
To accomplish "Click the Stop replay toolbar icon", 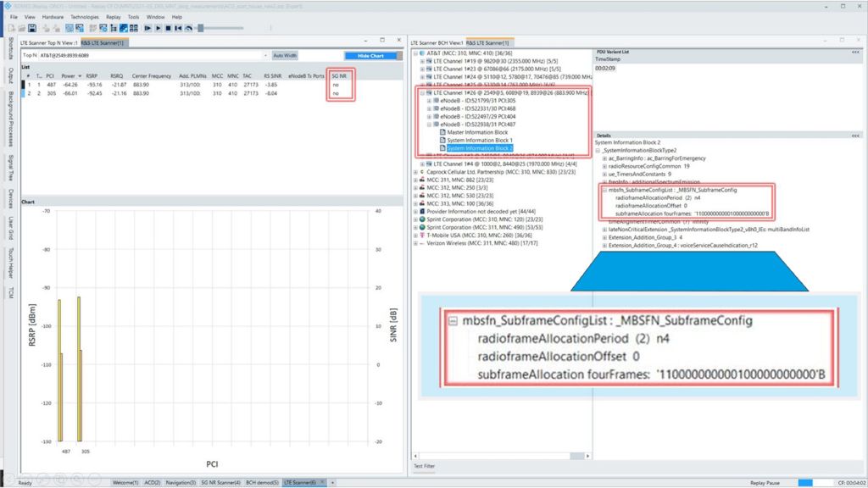I will pyautogui.click(x=169, y=28).
